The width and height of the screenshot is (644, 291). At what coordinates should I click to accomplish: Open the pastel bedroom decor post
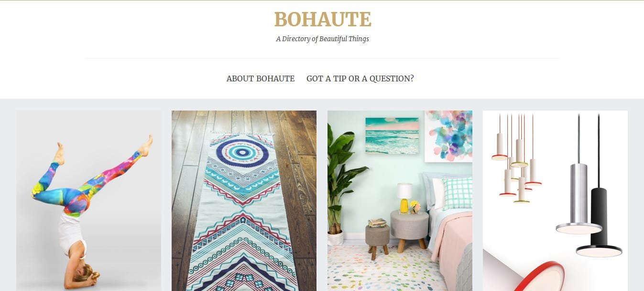point(400,201)
